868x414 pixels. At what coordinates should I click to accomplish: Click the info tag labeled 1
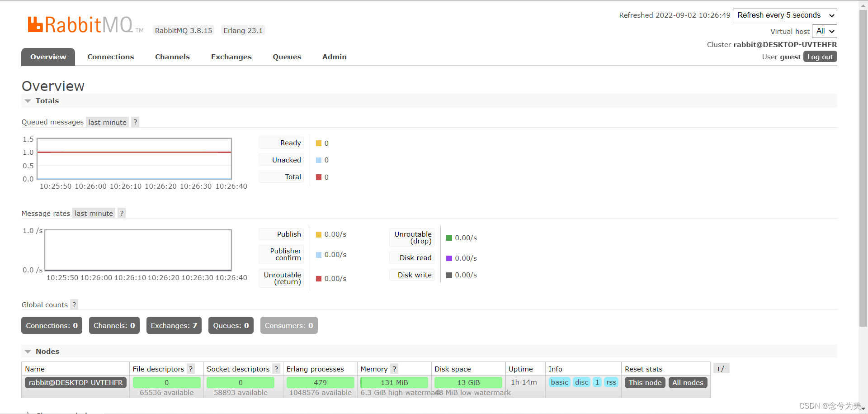(597, 382)
